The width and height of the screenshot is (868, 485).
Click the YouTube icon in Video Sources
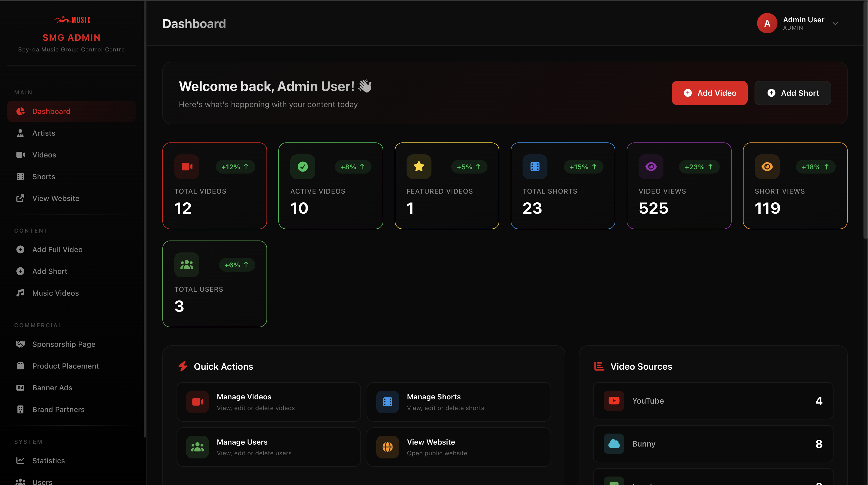click(614, 400)
